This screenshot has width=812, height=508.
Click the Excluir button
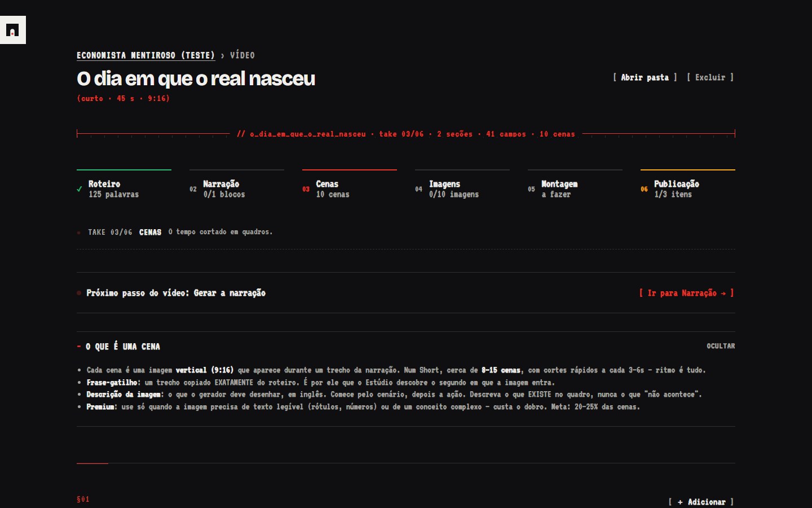710,77
